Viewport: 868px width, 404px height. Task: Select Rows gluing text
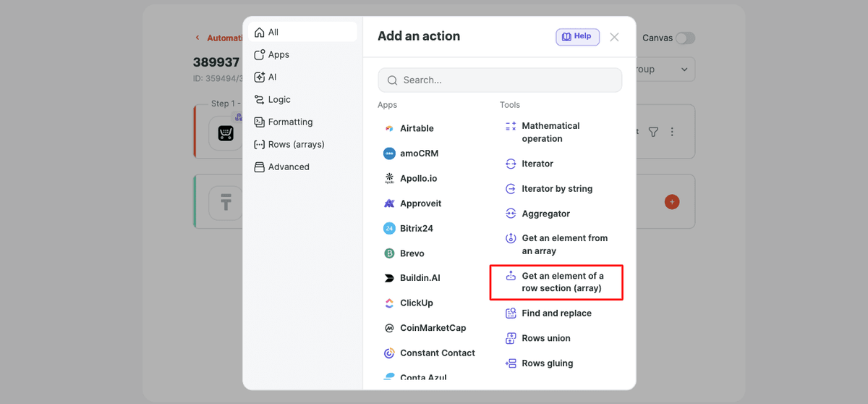pyautogui.click(x=548, y=363)
